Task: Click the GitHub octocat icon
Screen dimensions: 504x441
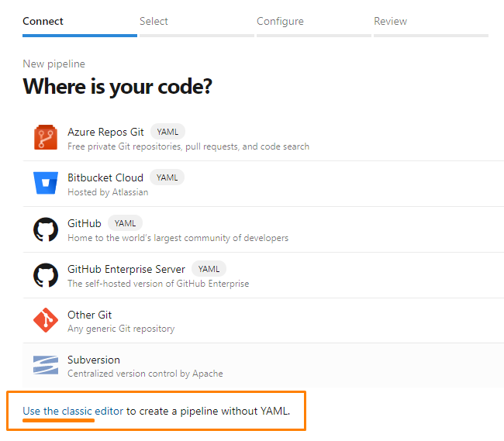Action: pos(46,229)
